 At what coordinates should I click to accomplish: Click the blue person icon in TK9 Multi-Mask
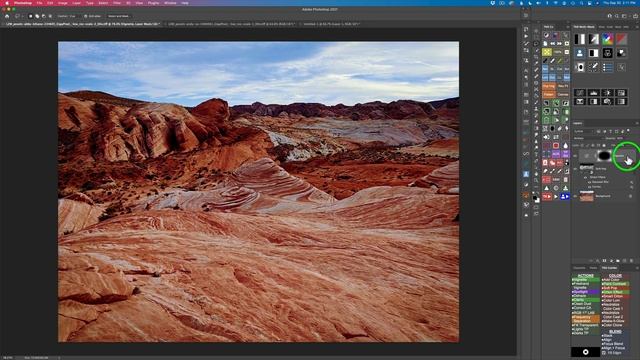click(x=580, y=53)
